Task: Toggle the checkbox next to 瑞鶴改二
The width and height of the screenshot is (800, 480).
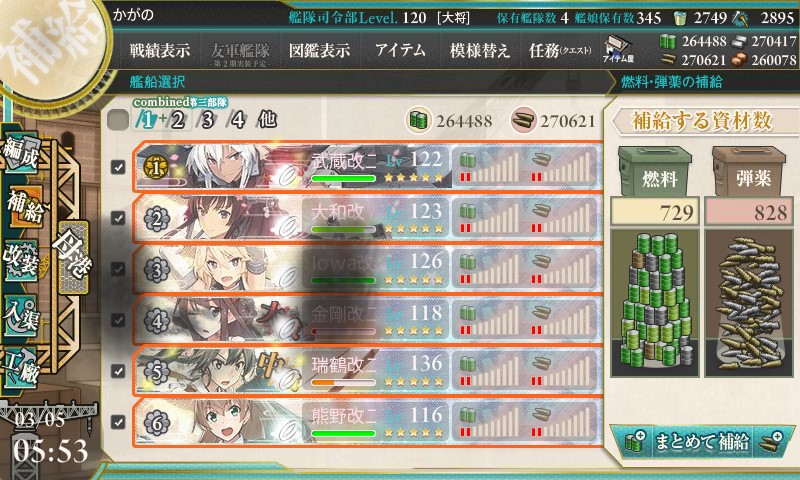Action: [118, 371]
